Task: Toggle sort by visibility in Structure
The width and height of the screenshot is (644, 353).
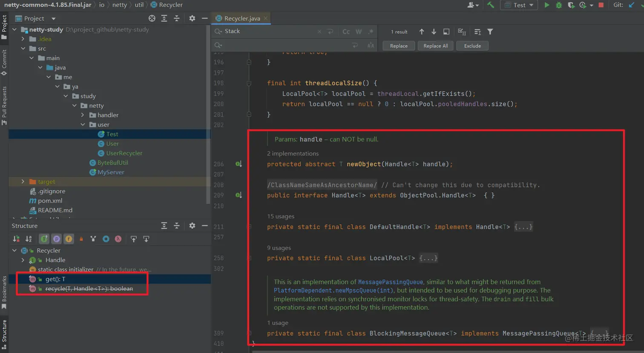Action: 16,239
